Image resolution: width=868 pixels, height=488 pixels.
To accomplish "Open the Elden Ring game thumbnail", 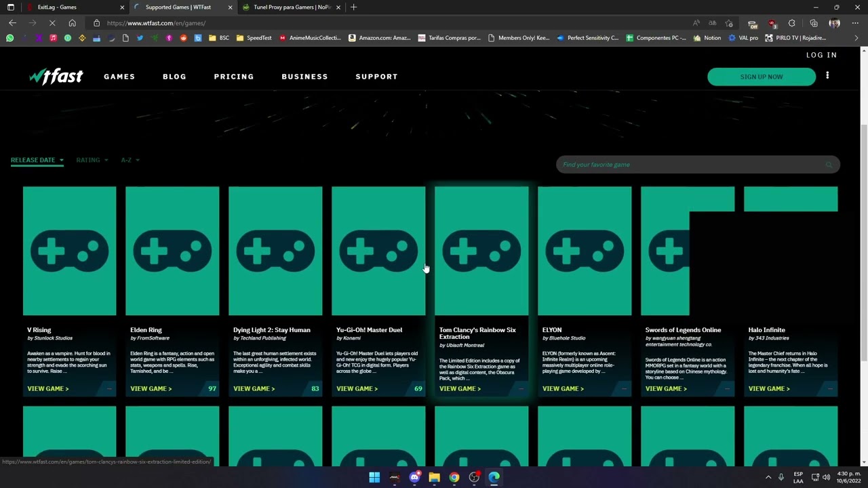I will pos(172,251).
